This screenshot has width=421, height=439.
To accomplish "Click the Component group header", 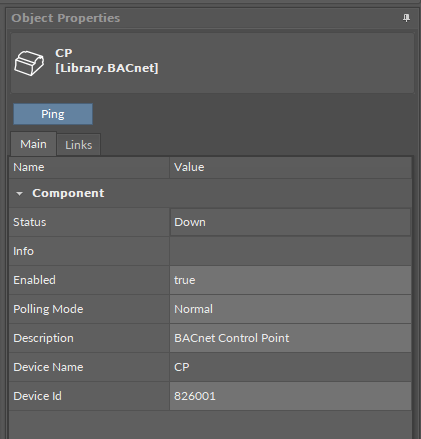I will click(68, 193).
